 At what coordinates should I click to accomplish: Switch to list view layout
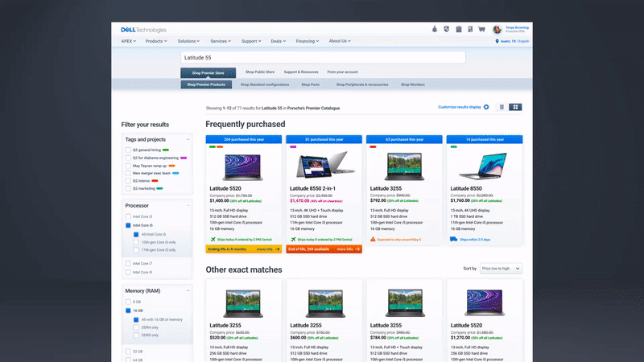point(502,107)
